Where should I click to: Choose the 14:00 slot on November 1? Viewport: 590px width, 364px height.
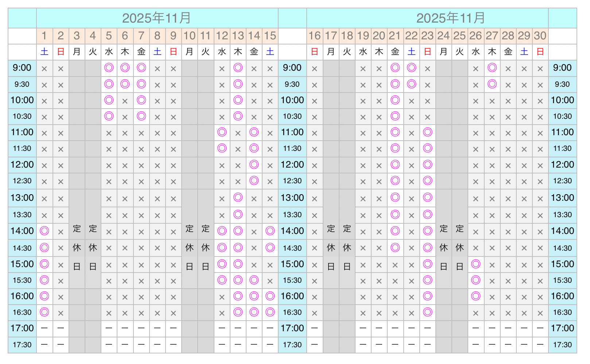click(x=44, y=231)
